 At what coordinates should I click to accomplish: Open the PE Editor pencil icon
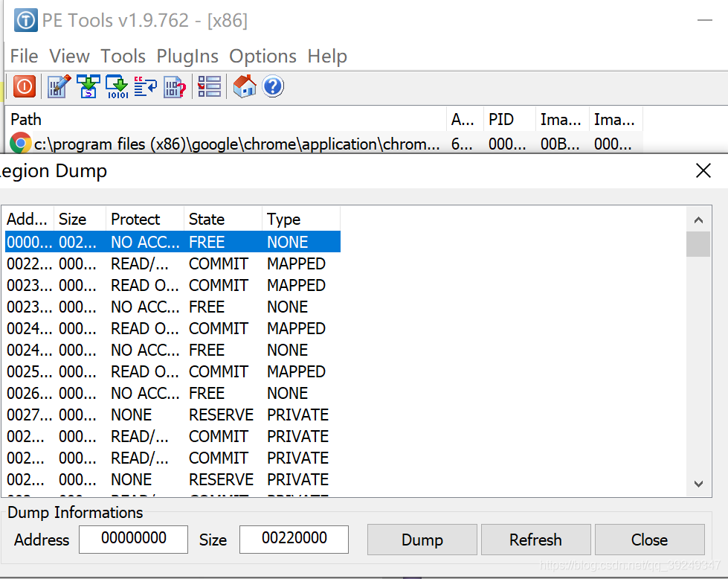(59, 86)
